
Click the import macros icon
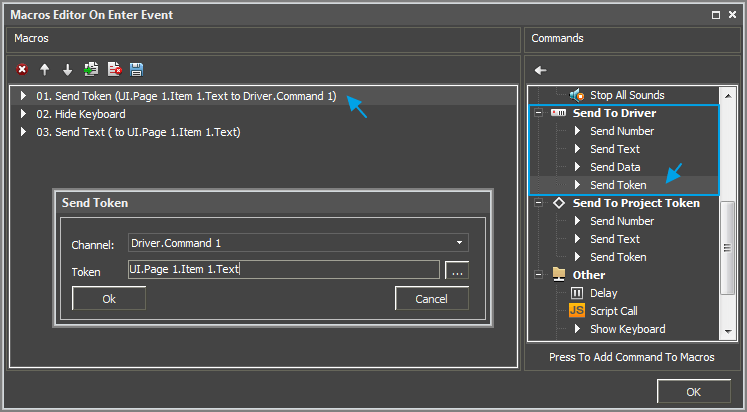tap(91, 70)
